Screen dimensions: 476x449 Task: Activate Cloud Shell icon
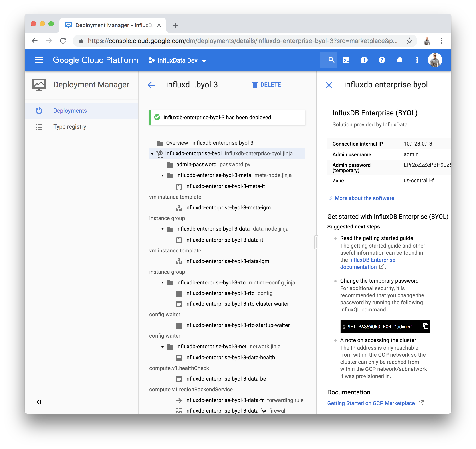[346, 60]
